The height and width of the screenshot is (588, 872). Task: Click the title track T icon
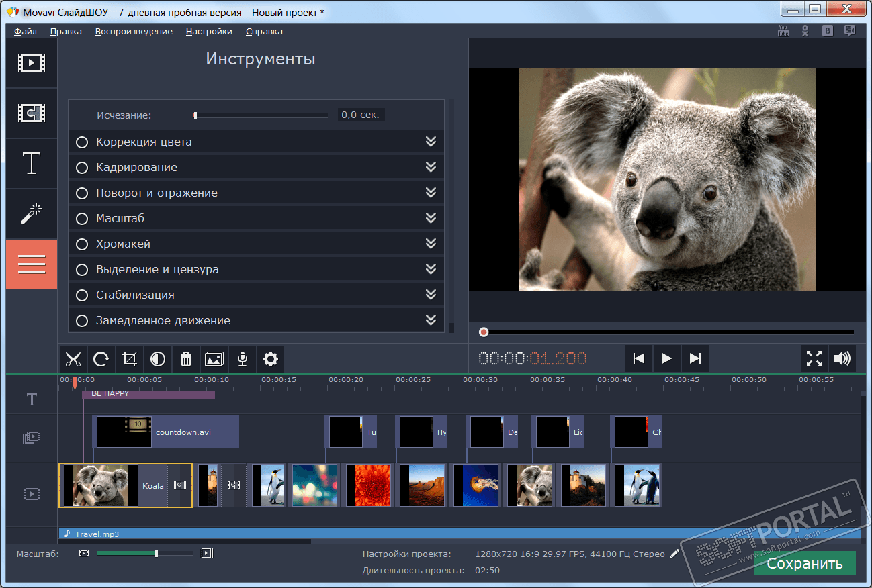[x=32, y=400]
